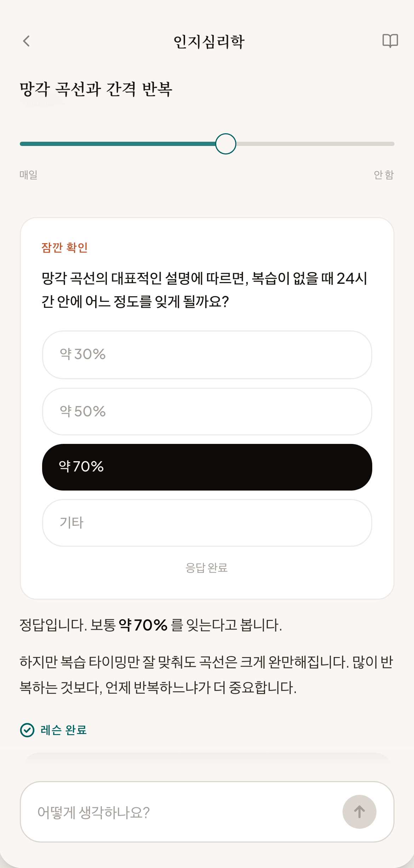The height and width of the screenshot is (868, 414).
Task: Select the 기타 answer option
Action: pyautogui.click(x=207, y=523)
